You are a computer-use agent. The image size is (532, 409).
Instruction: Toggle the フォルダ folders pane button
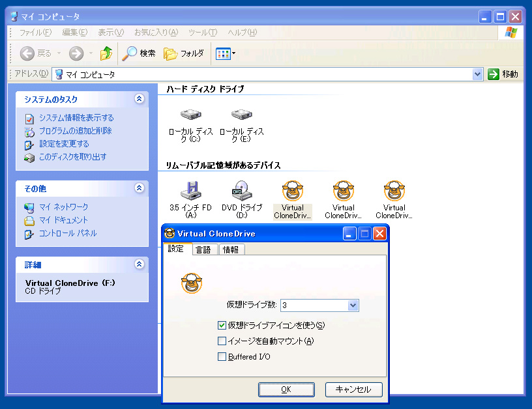coord(184,53)
